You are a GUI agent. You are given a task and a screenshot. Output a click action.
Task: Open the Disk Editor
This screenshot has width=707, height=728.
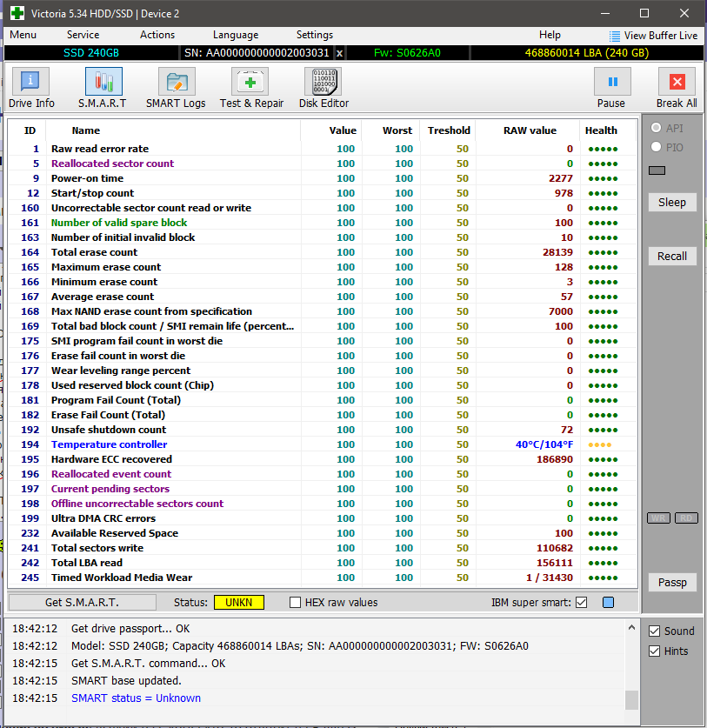[323, 89]
